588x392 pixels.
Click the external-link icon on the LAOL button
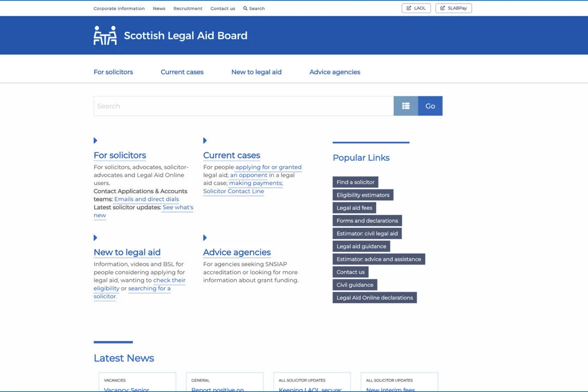tap(408, 8)
